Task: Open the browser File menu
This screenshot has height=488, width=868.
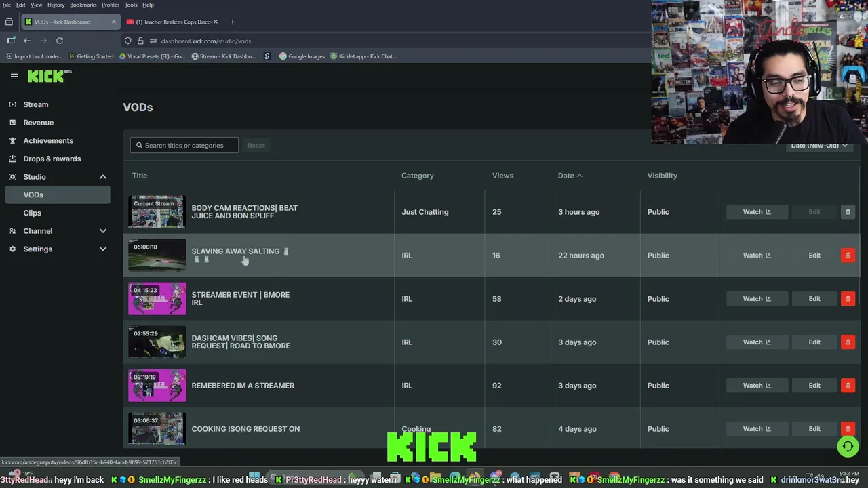Action: pyautogui.click(x=7, y=5)
